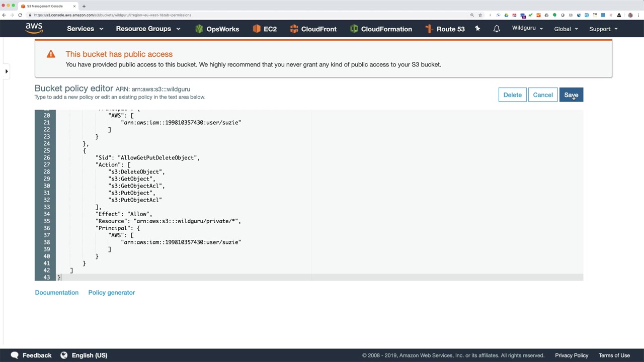The height and width of the screenshot is (362, 644).
Task: Open the CloudFormation service shortcut
Action: click(x=381, y=29)
